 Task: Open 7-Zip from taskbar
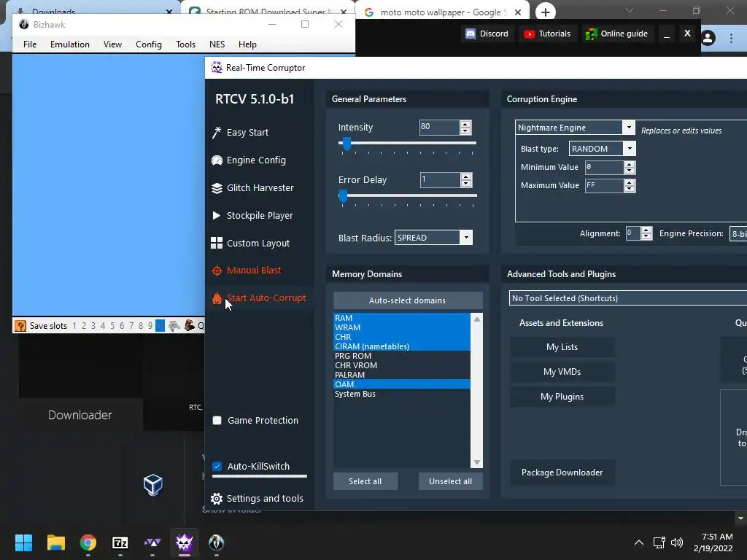click(x=120, y=542)
